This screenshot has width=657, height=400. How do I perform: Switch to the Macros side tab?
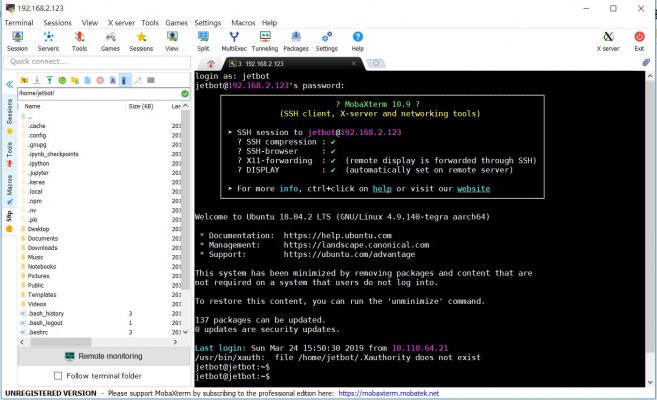click(9, 184)
